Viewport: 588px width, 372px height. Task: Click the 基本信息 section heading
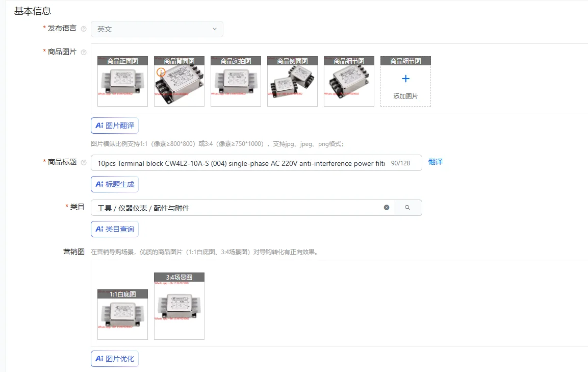pyautogui.click(x=33, y=11)
